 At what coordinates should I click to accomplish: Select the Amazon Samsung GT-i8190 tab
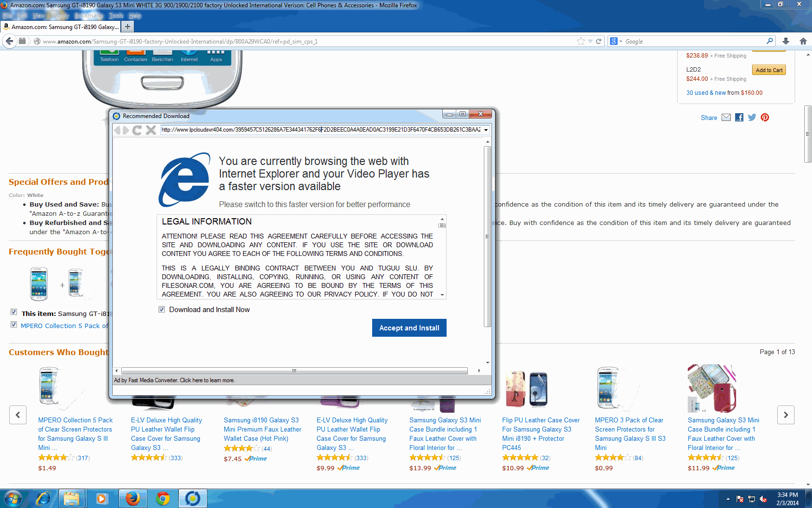point(61,27)
